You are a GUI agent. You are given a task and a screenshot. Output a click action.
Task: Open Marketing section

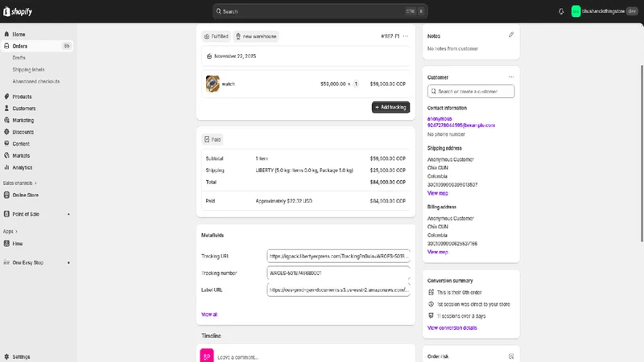[x=23, y=120]
